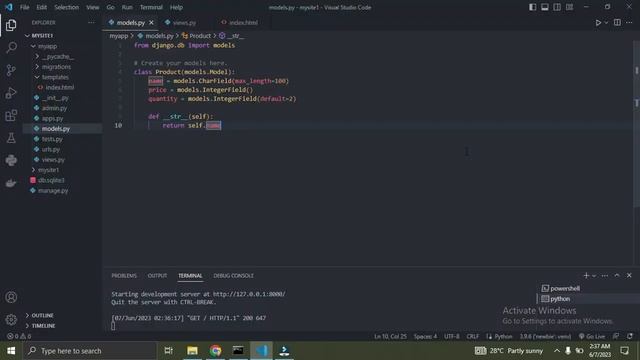The height and width of the screenshot is (360, 640).
Task: Open Explorer Views and More Actions ellipsis
Action: (x=91, y=23)
